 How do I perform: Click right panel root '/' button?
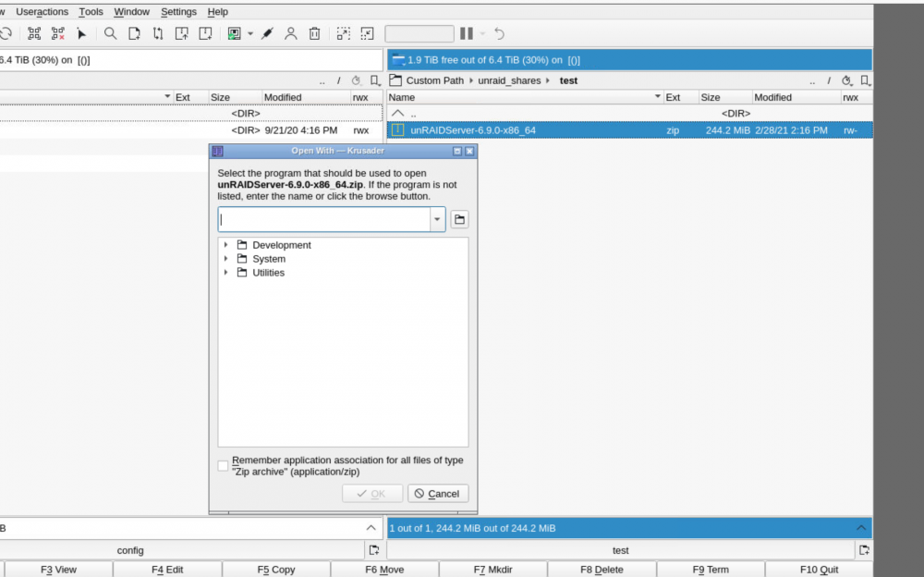tap(829, 80)
